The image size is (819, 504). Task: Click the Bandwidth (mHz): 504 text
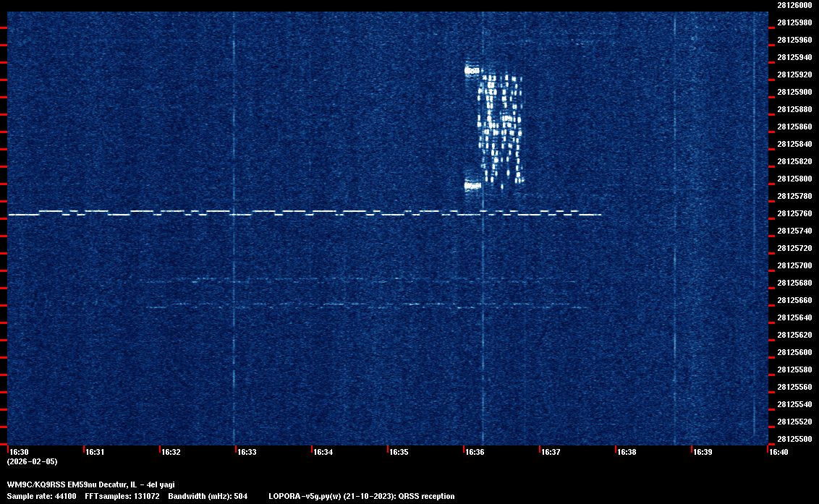coord(208,496)
